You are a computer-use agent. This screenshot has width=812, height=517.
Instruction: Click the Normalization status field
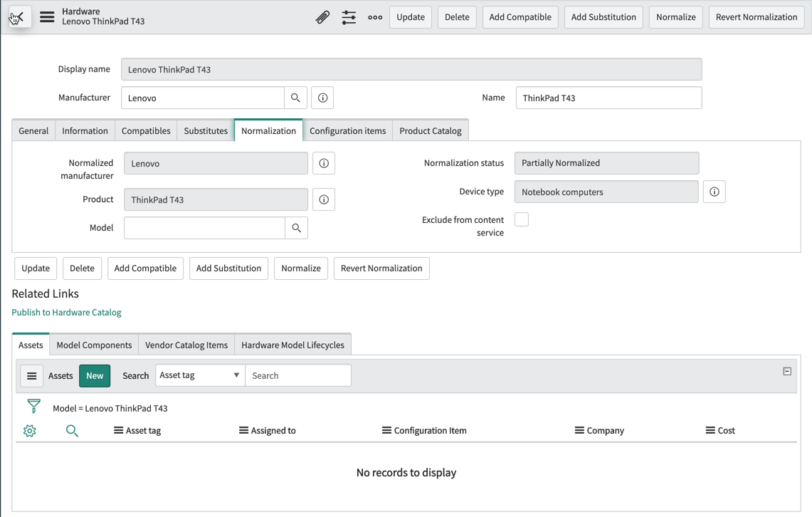click(x=606, y=162)
